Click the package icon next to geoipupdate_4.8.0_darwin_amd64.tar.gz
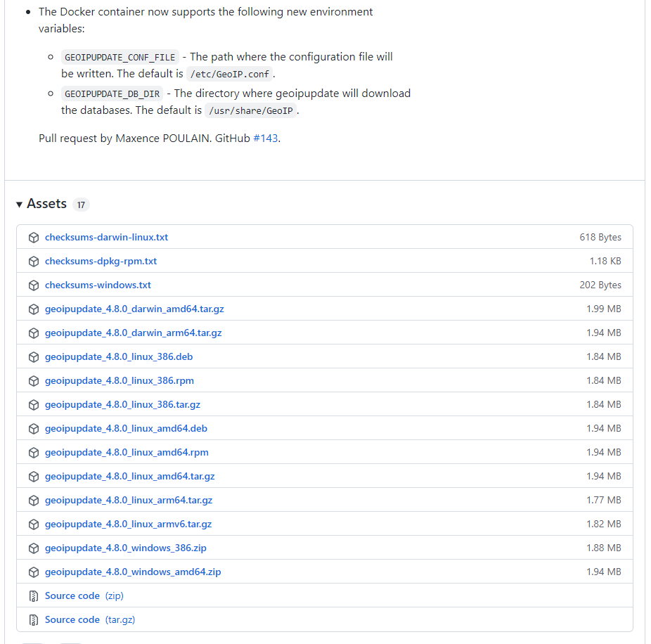651x644 pixels. [x=33, y=308]
